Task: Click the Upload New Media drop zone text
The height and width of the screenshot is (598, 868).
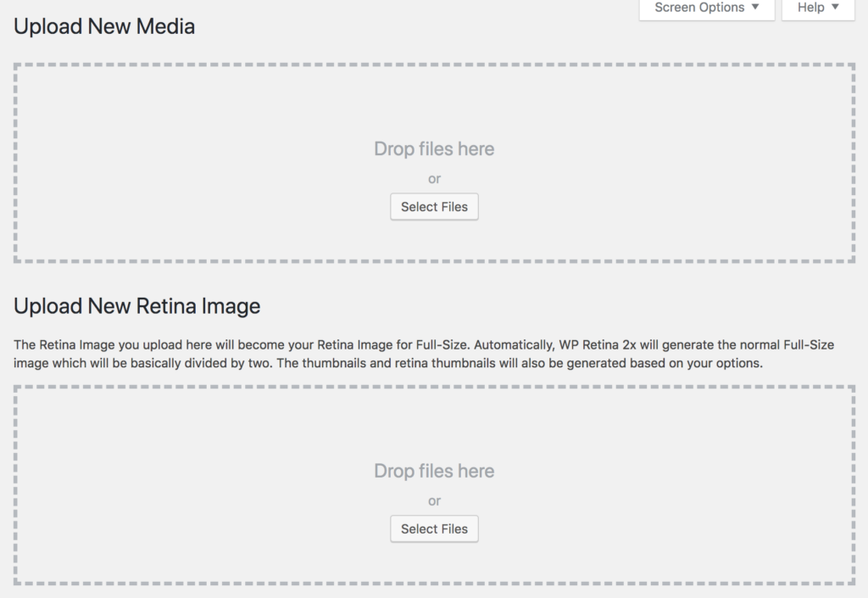Action: point(434,148)
